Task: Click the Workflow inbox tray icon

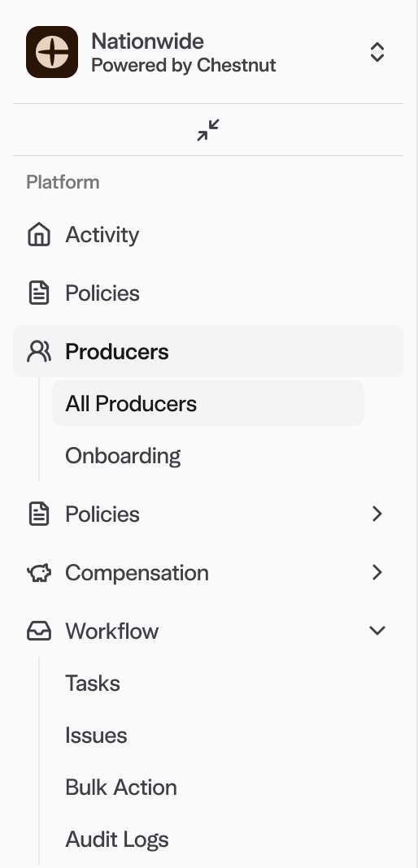Action: point(39,631)
